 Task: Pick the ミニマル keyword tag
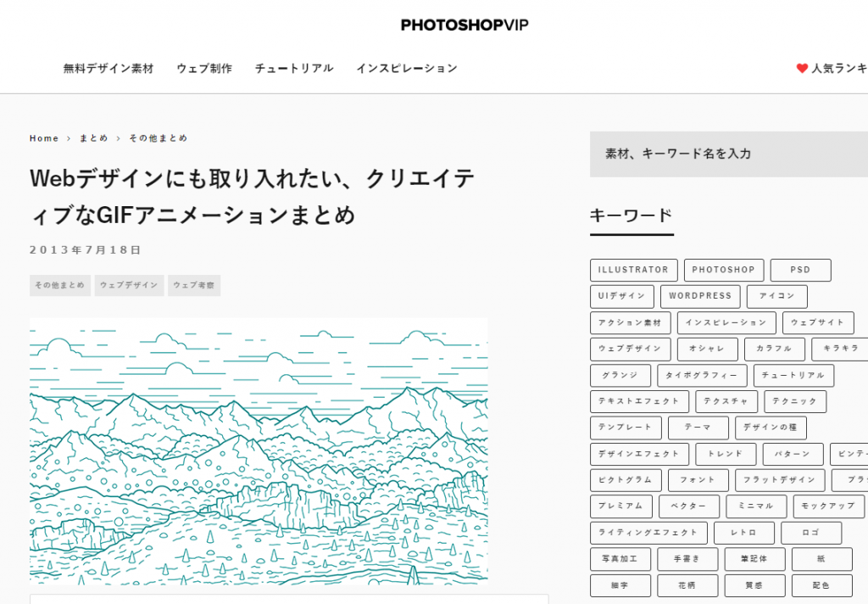[x=756, y=506]
